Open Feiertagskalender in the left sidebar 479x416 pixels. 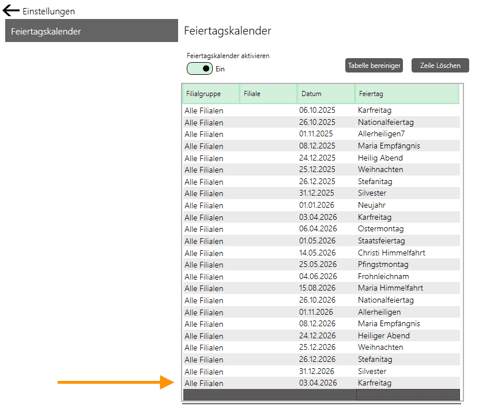[x=91, y=31]
